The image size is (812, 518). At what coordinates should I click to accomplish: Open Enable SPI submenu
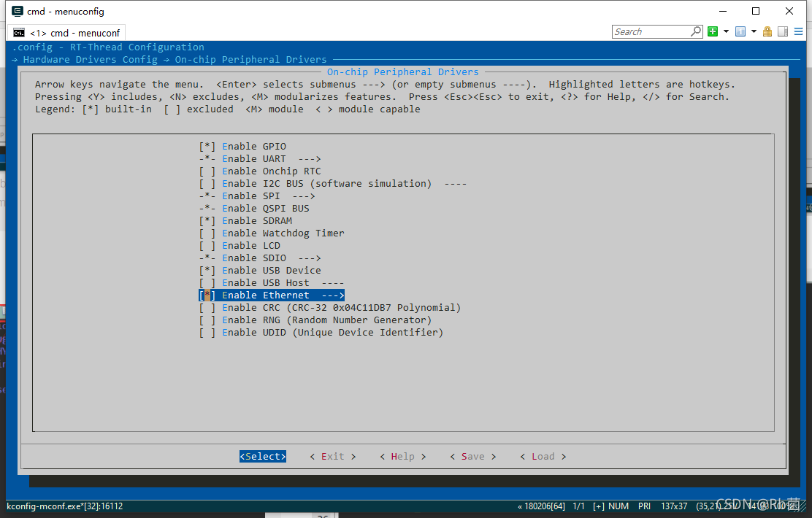(x=257, y=196)
